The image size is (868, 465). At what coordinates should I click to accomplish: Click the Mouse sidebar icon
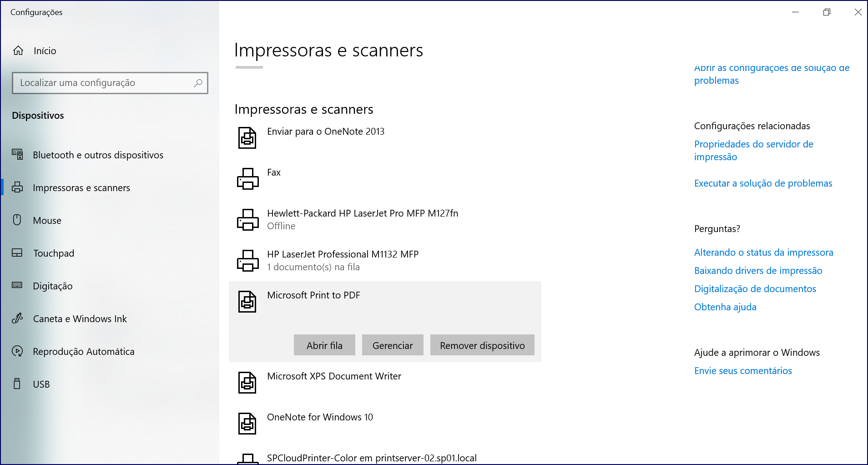(x=17, y=220)
